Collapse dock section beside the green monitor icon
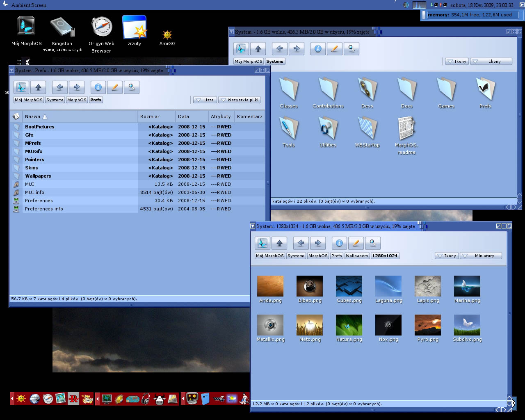 pyautogui.click(x=98, y=398)
